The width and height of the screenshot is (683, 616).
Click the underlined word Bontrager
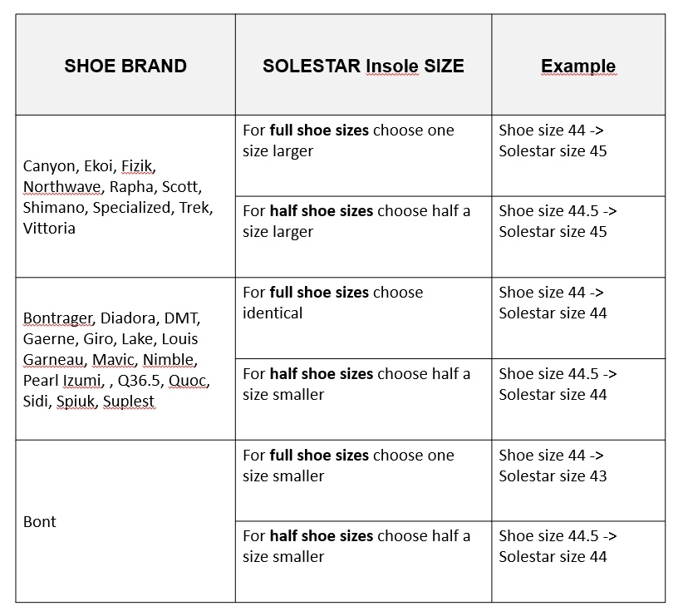pyautogui.click(x=58, y=318)
